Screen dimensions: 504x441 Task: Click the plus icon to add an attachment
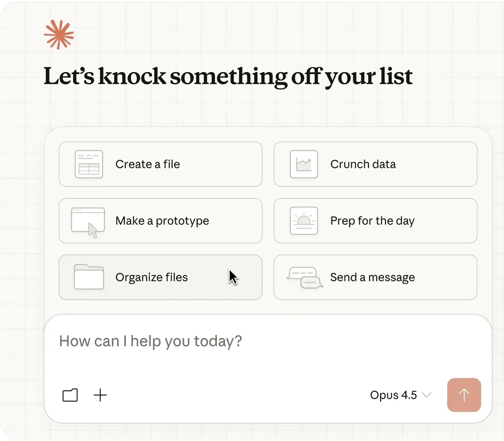[100, 395]
